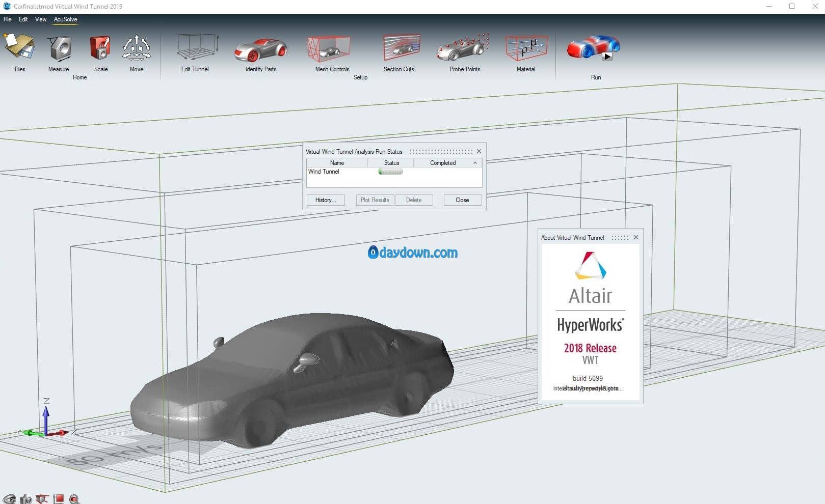Select the Scale tool
The image size is (825, 504).
pyautogui.click(x=100, y=52)
